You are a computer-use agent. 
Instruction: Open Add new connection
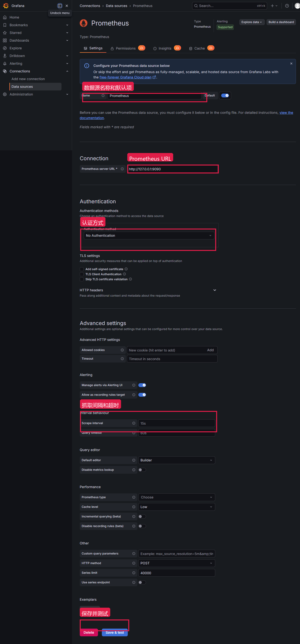tap(28, 79)
